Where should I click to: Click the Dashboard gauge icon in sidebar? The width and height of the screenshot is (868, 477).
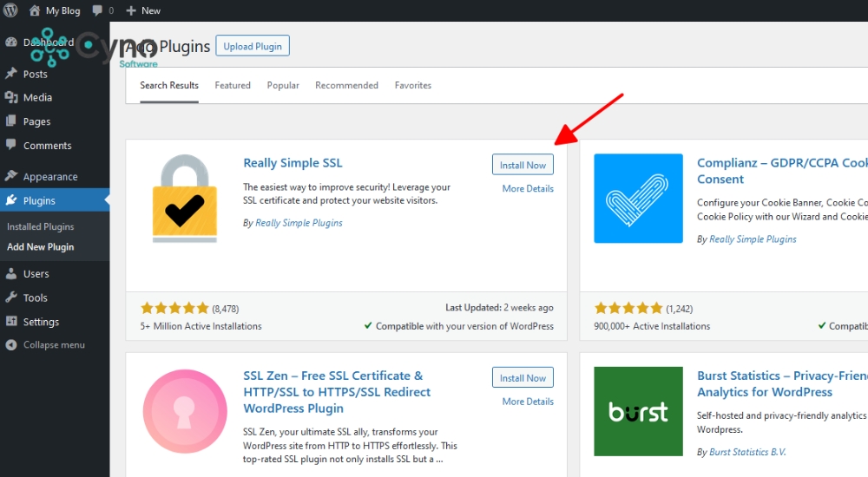click(x=11, y=42)
